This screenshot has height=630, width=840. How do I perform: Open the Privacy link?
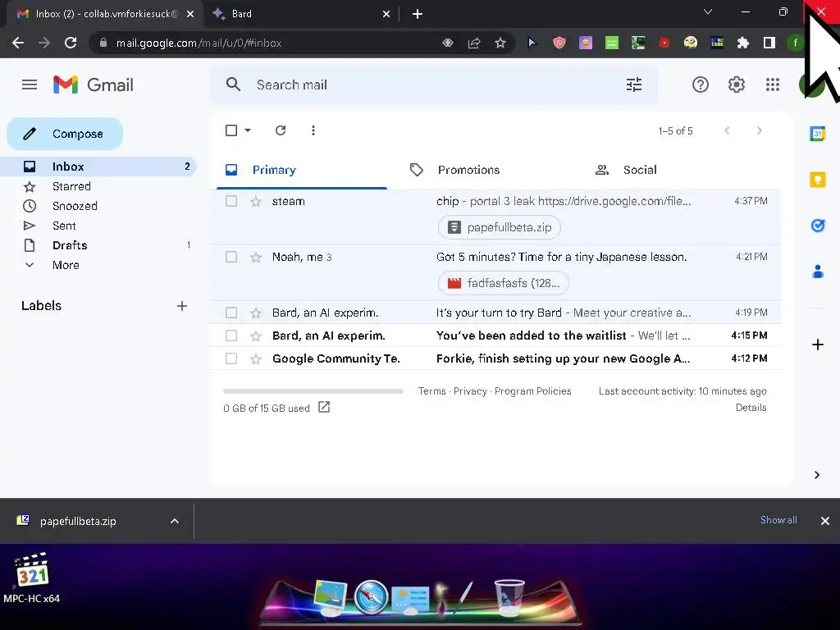(x=470, y=391)
